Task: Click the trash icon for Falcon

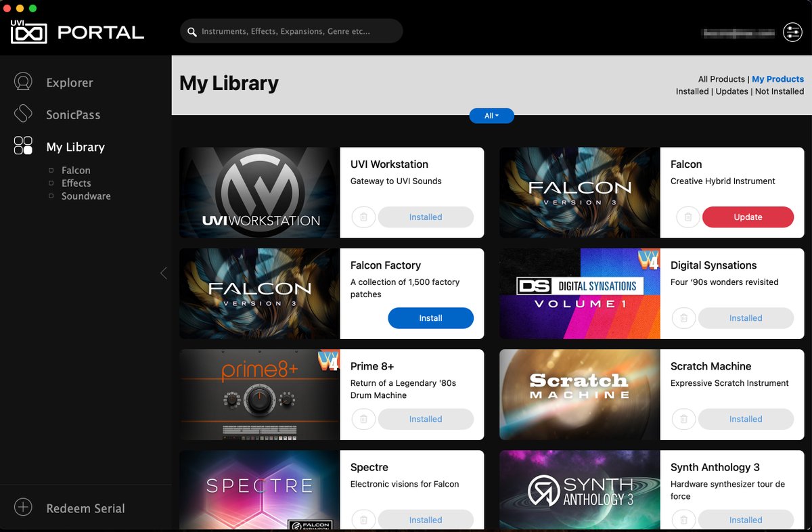Action: (688, 217)
